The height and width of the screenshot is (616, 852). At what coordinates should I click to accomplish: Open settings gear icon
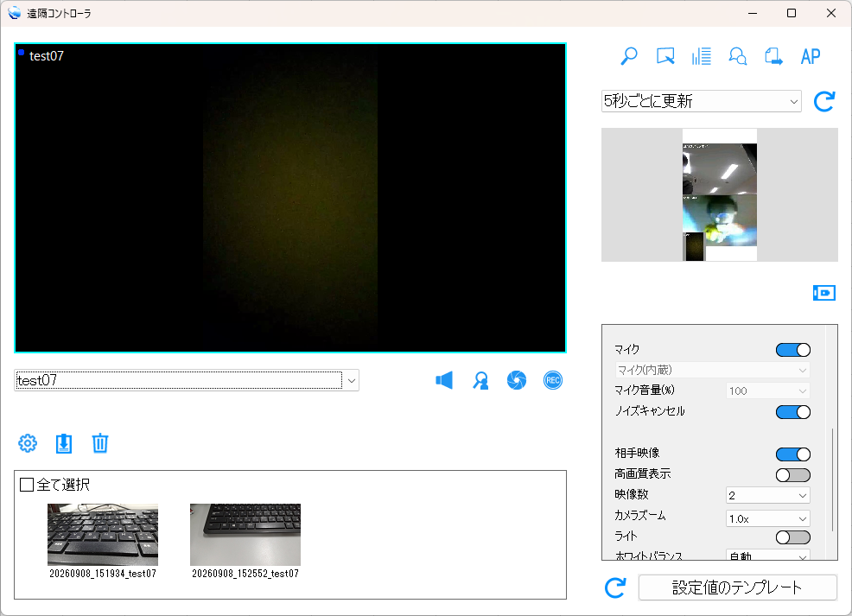click(28, 443)
